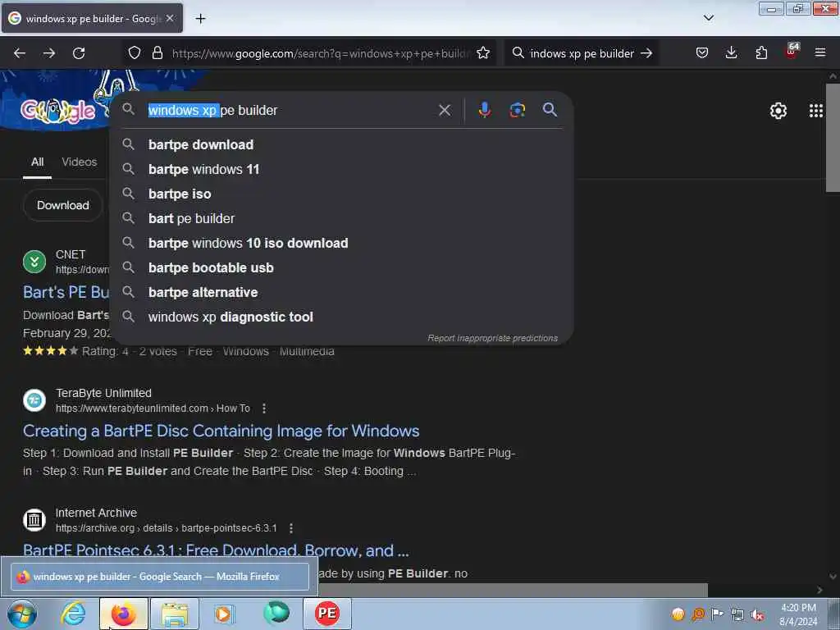This screenshot has height=630, width=840.
Task: Click the TeraByte Unlimited site favicon
Action: pyautogui.click(x=34, y=400)
